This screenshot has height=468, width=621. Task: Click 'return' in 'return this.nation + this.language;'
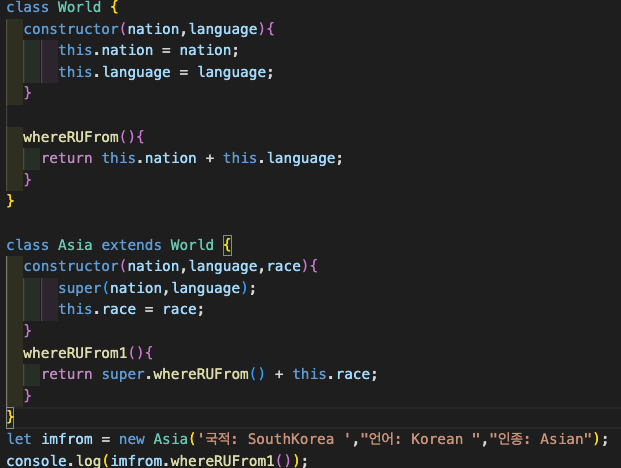(67, 158)
